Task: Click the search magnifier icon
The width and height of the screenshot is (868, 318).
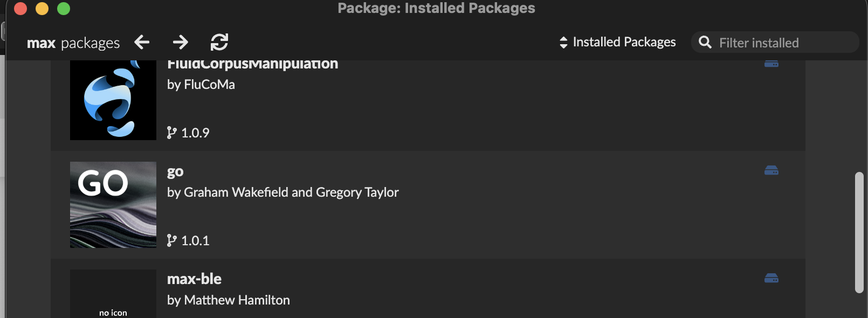Action: coord(705,42)
